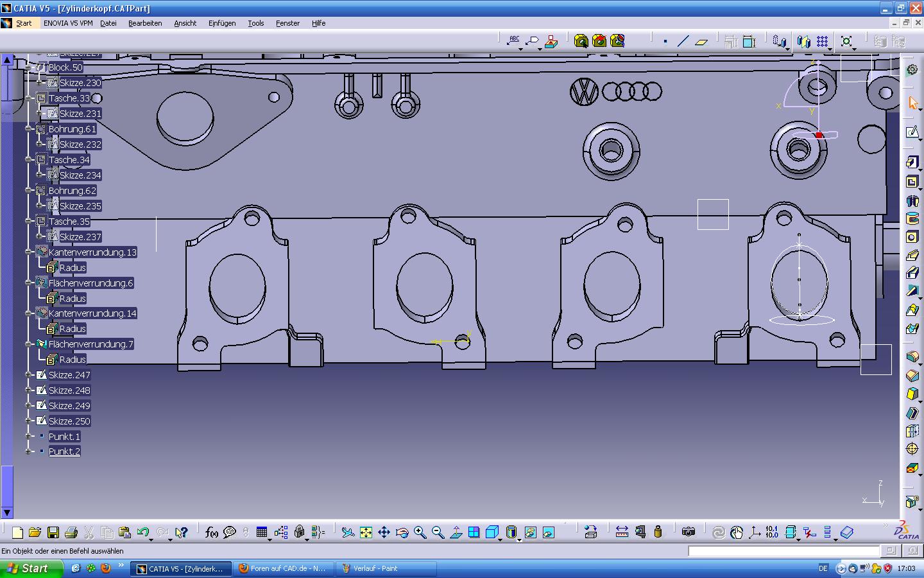Click the Undo arrow icon

click(x=143, y=532)
